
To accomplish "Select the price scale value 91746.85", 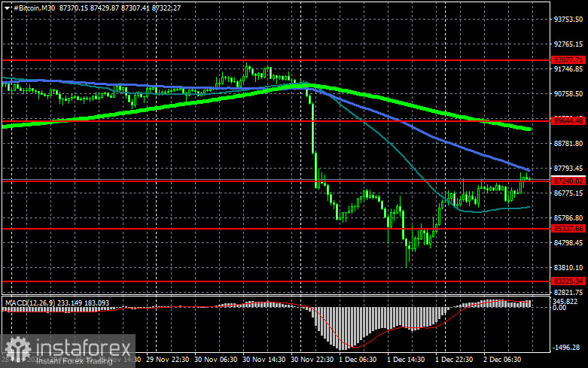I will pos(568,69).
